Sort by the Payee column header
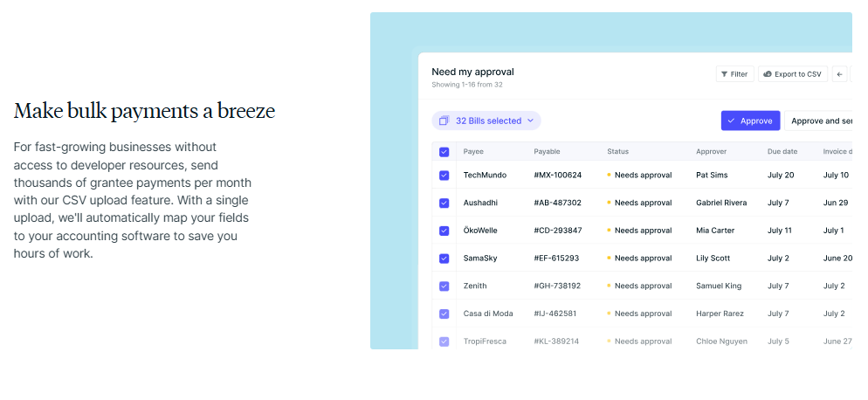Image resolution: width=868 pixels, height=400 pixels. click(x=473, y=152)
